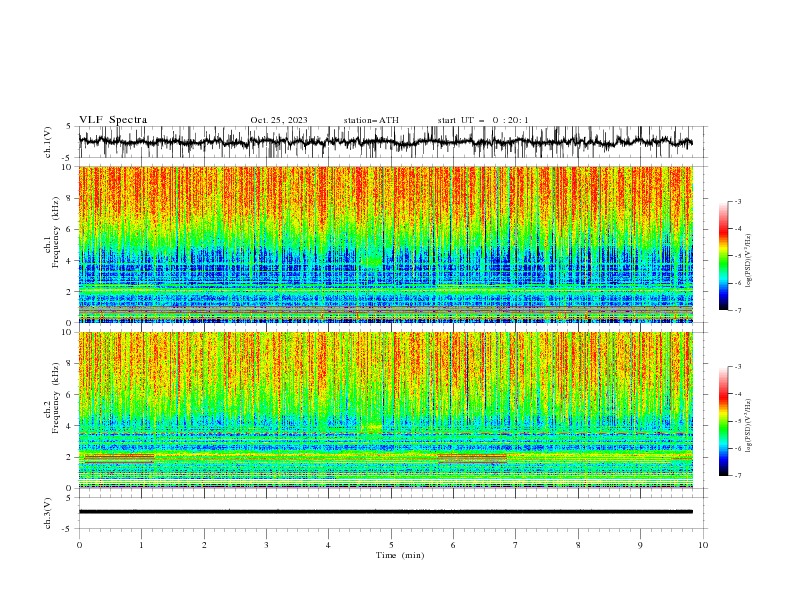Click the ch.1 spectrogram panel
The image size is (792, 612).
386,244
